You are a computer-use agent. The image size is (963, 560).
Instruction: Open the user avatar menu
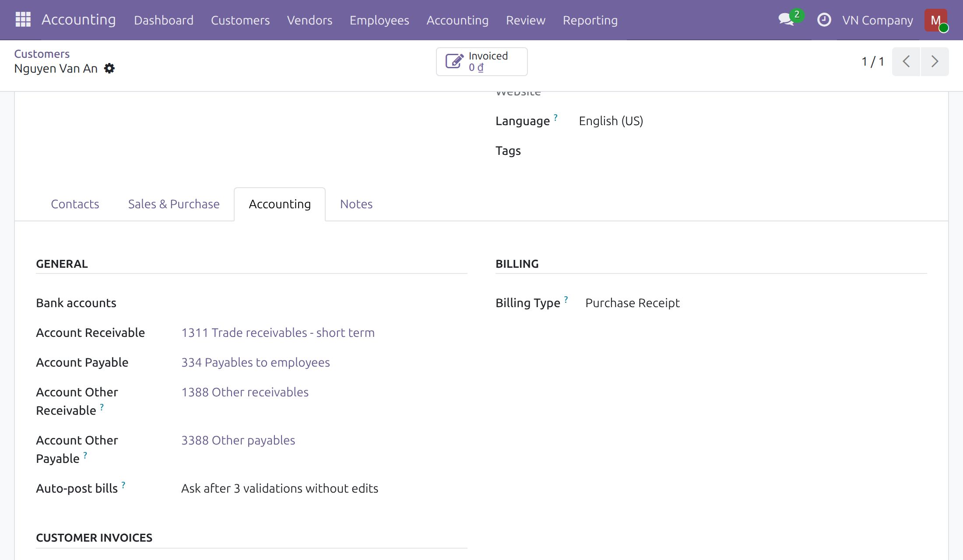936,20
